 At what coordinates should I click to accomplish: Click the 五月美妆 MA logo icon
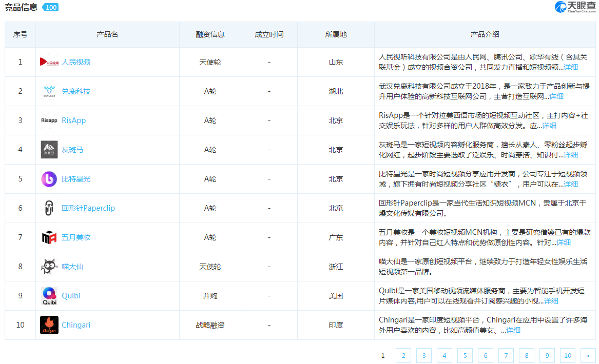(49, 237)
